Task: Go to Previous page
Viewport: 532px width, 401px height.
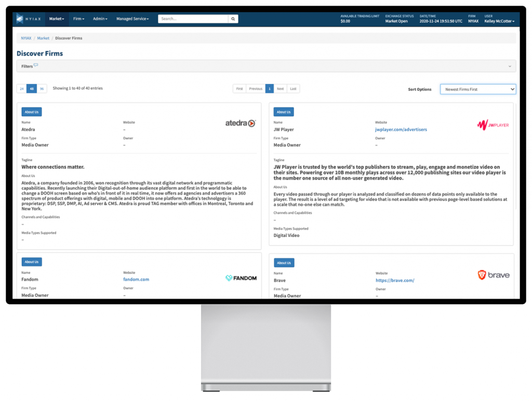Action: pyautogui.click(x=256, y=88)
